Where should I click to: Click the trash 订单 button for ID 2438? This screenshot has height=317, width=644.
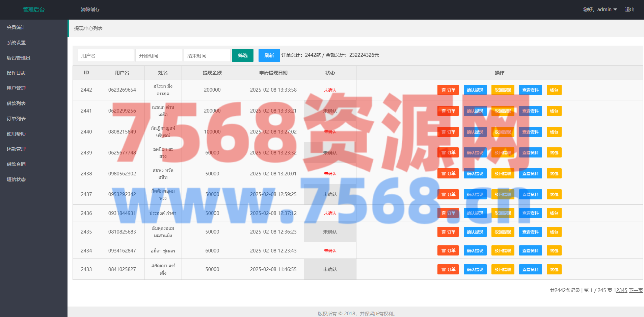point(448,174)
